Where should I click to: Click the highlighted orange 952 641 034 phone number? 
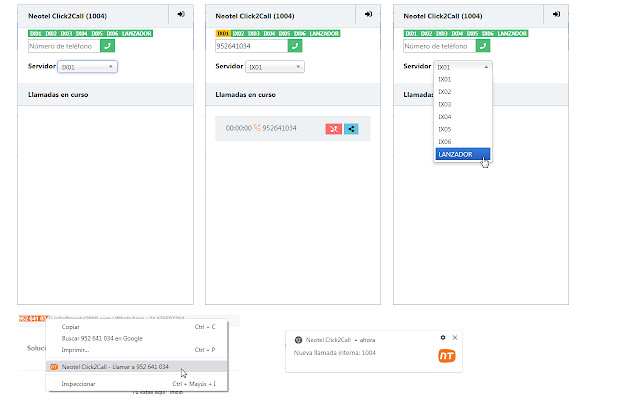tap(33, 318)
